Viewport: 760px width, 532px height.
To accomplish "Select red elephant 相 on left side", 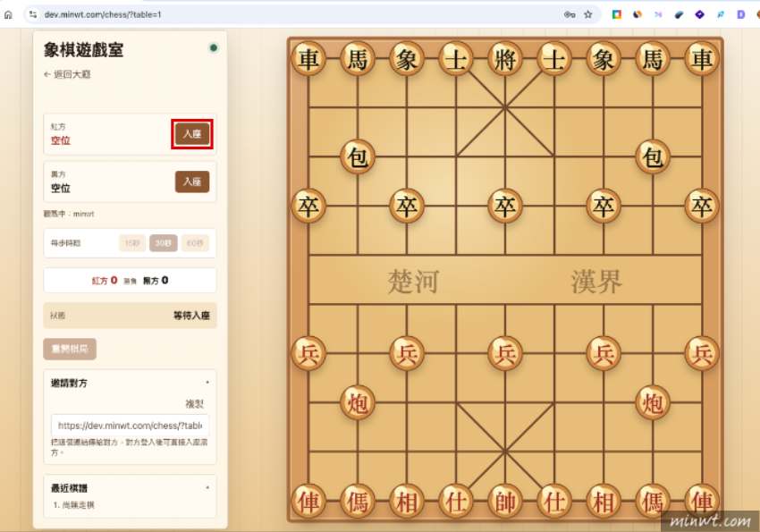I will point(407,501).
